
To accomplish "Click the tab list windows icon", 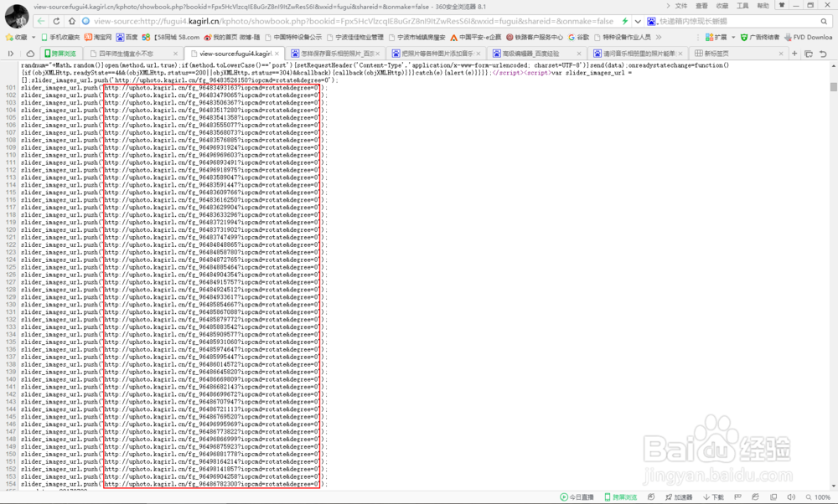I will pos(809,54).
